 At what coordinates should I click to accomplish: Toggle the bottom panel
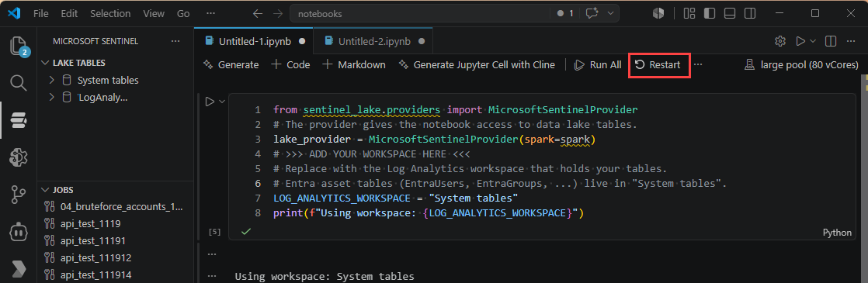click(730, 13)
